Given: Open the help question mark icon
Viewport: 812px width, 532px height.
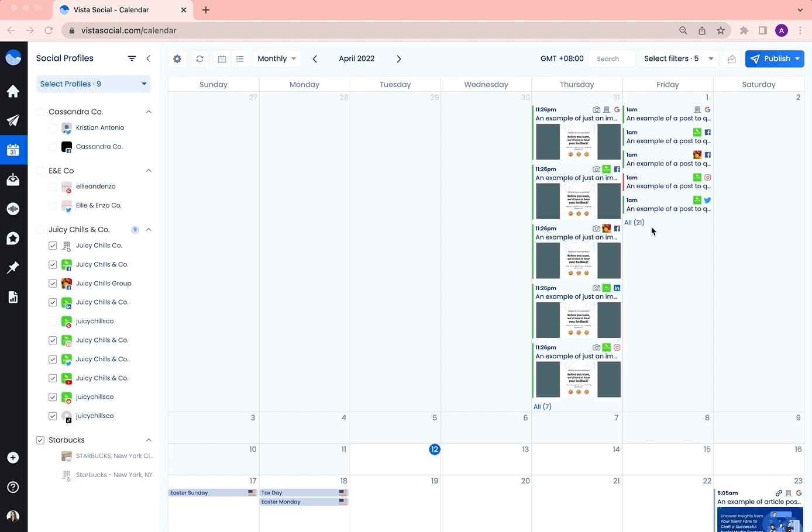Looking at the screenshot, I should point(13,487).
